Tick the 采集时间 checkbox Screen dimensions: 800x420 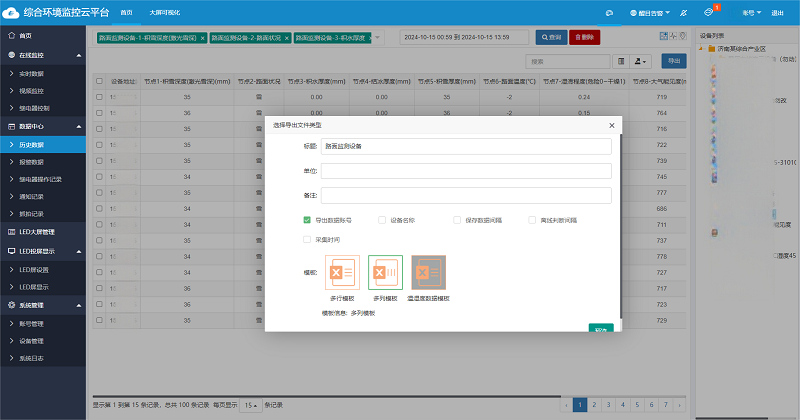(307, 239)
